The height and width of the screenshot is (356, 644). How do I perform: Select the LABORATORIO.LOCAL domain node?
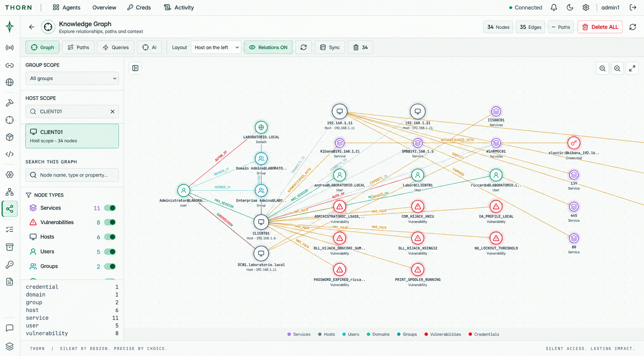pyautogui.click(x=261, y=127)
